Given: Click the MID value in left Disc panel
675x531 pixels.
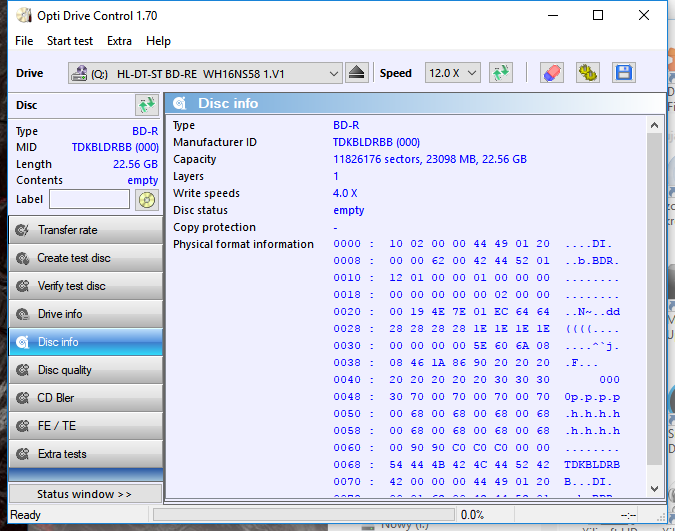Looking at the screenshot, I should [x=115, y=147].
